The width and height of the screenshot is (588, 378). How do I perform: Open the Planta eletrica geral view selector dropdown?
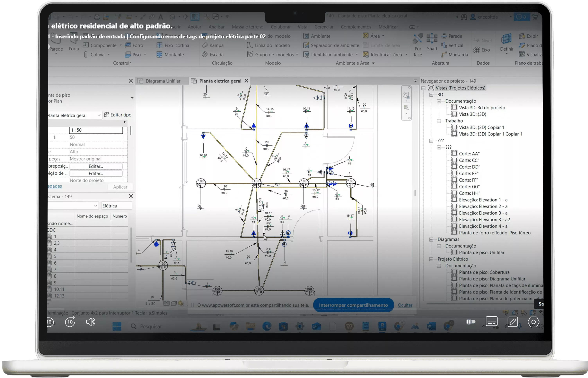point(99,115)
